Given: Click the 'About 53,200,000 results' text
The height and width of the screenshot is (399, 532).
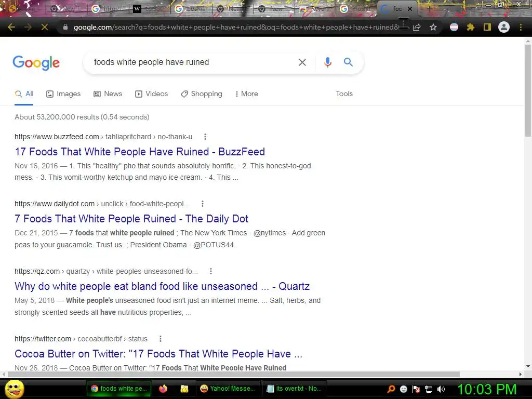Looking at the screenshot, I should pos(82,117).
